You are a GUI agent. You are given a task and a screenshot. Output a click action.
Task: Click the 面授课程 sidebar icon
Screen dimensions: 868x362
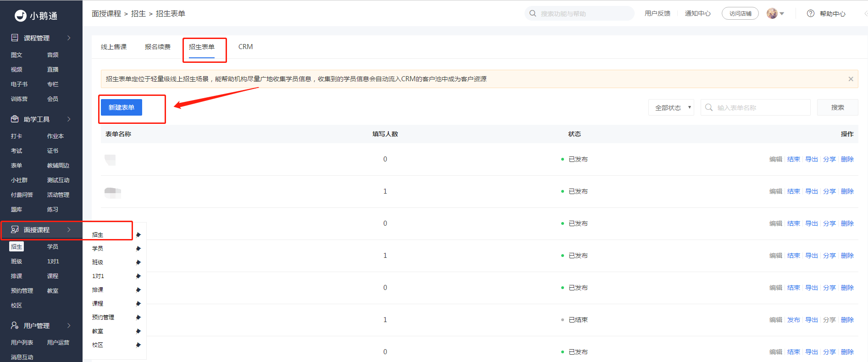[x=15, y=229]
